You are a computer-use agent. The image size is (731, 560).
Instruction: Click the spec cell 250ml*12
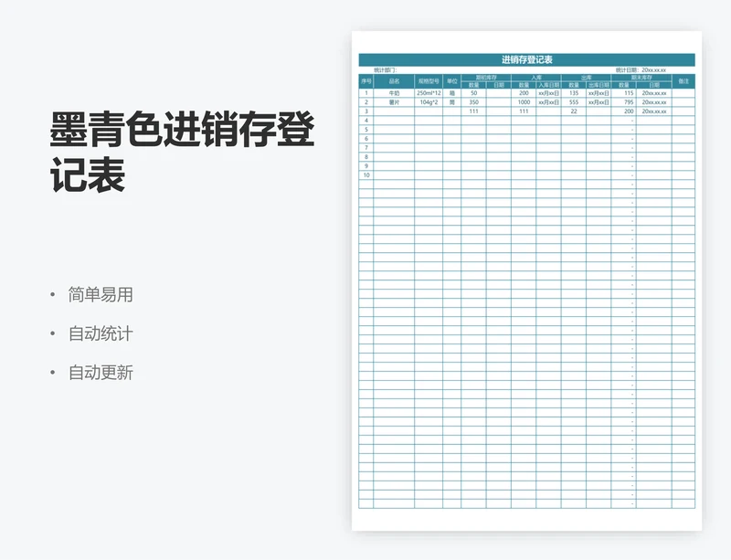pyautogui.click(x=429, y=93)
